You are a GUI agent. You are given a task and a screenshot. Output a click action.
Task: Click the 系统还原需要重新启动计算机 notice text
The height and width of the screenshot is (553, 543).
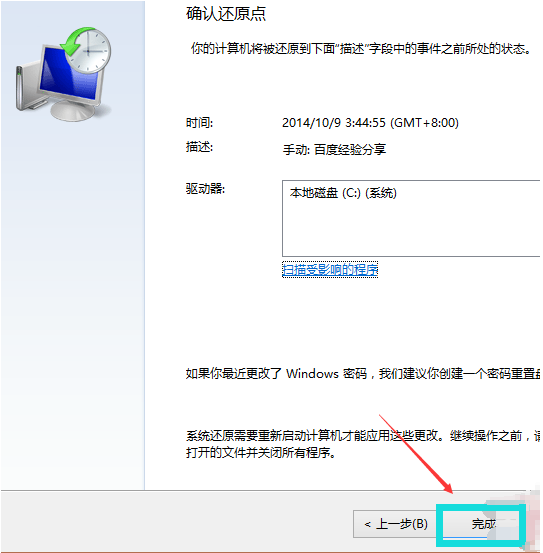363,444
